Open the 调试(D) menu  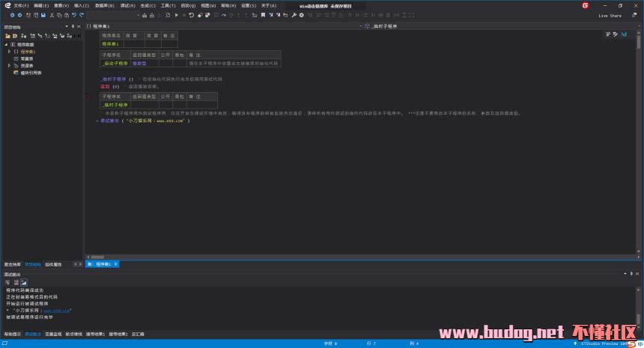point(128,5)
